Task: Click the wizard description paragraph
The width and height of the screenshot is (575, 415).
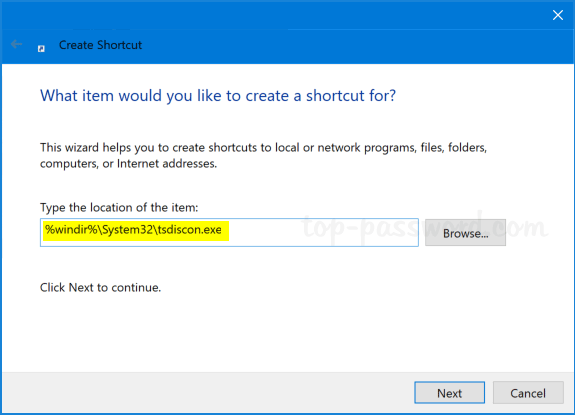Action: click(x=263, y=155)
